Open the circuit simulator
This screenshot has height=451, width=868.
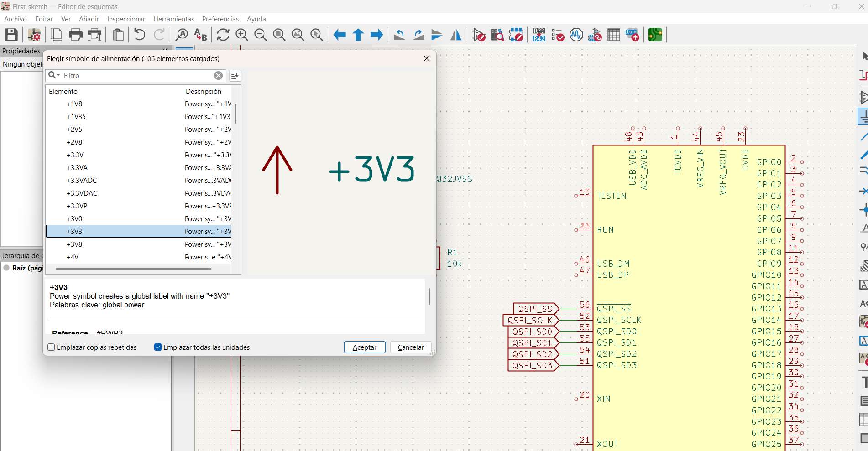point(576,34)
